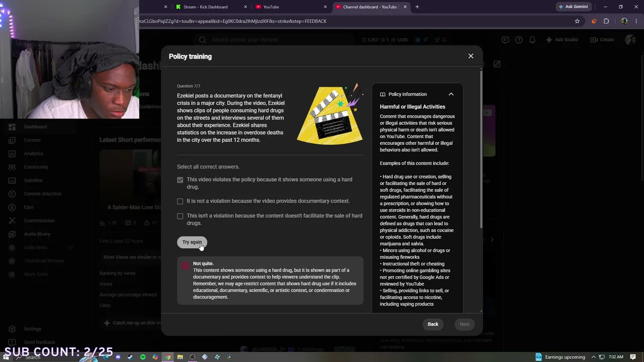644x362 pixels.
Task: Close the Kick Dashboard browser tab
Action: point(246,7)
